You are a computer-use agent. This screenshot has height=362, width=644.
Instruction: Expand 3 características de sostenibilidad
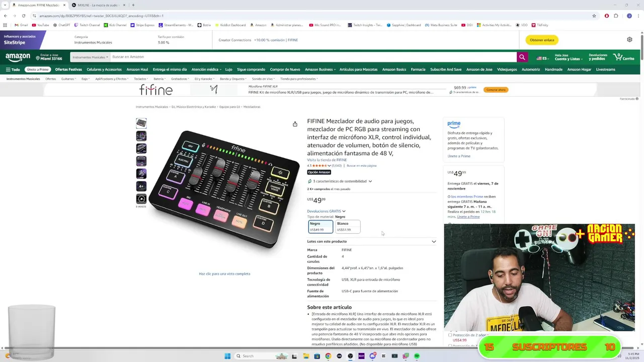tap(340, 181)
